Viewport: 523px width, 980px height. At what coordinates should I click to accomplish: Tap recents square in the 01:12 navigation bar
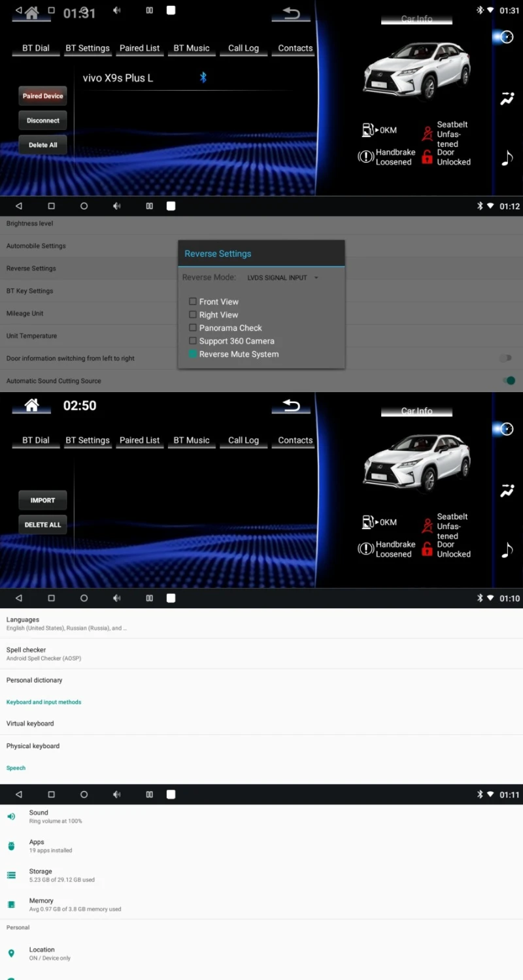(x=51, y=206)
